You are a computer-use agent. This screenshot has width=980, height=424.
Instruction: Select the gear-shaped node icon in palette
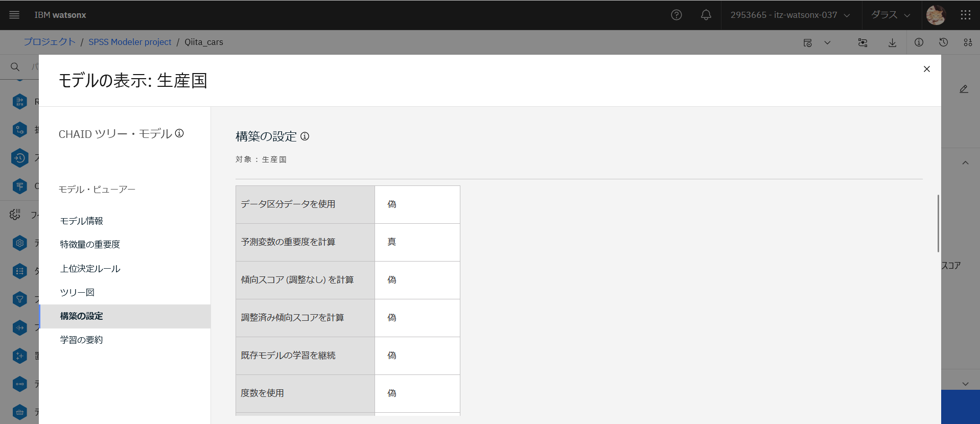tap(19, 243)
